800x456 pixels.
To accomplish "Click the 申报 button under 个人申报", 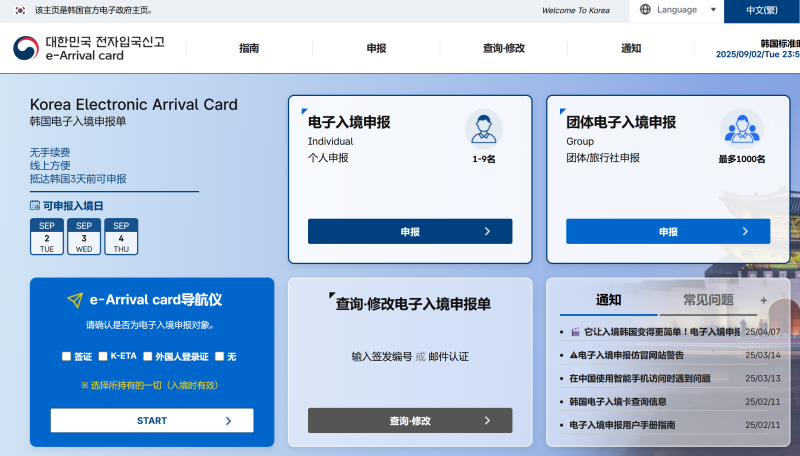I will coord(410,232).
